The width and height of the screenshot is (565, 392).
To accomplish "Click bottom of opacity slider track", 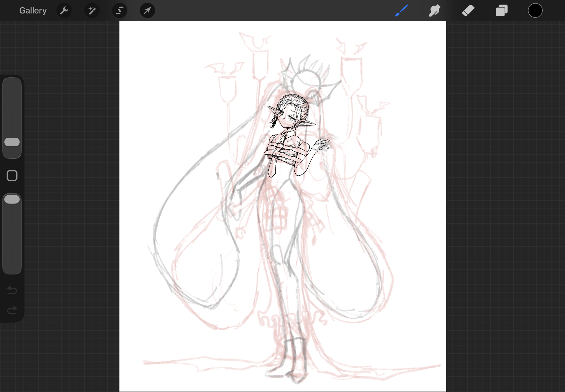I will [12, 267].
